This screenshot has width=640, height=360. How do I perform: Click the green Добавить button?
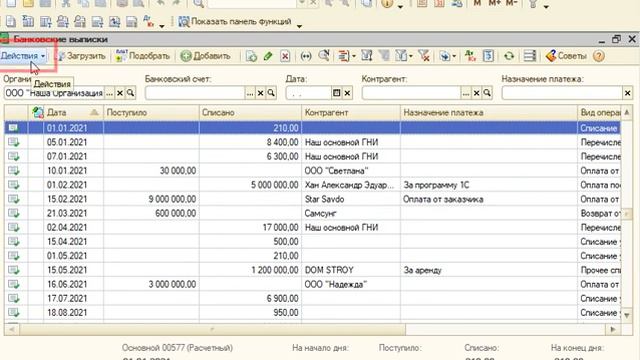[205, 56]
